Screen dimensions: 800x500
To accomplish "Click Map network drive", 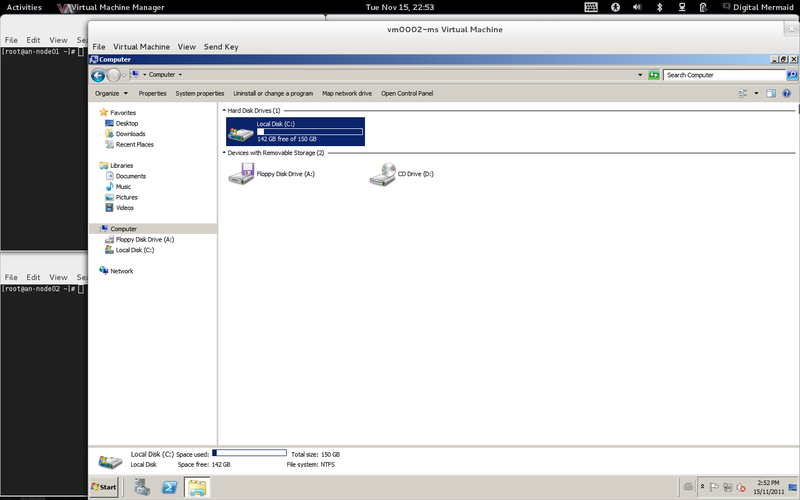I will pyautogui.click(x=347, y=93).
